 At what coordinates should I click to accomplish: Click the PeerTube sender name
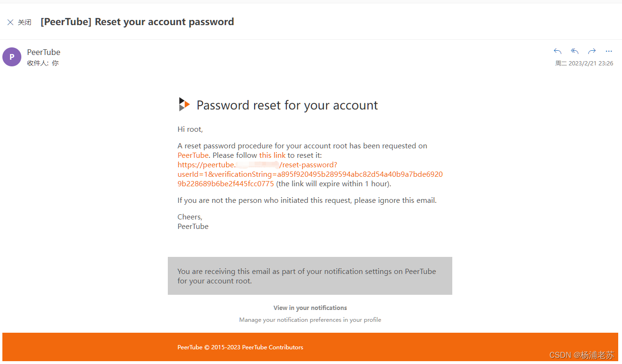[44, 52]
